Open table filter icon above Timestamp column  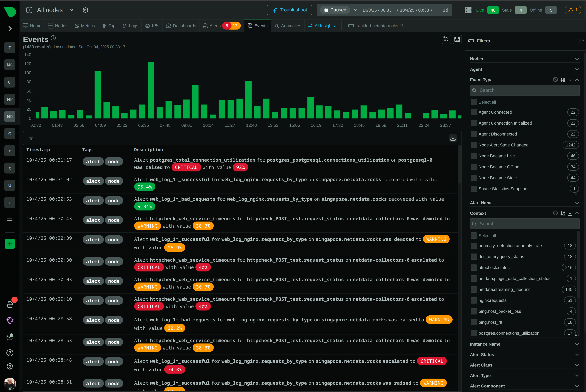point(31,138)
